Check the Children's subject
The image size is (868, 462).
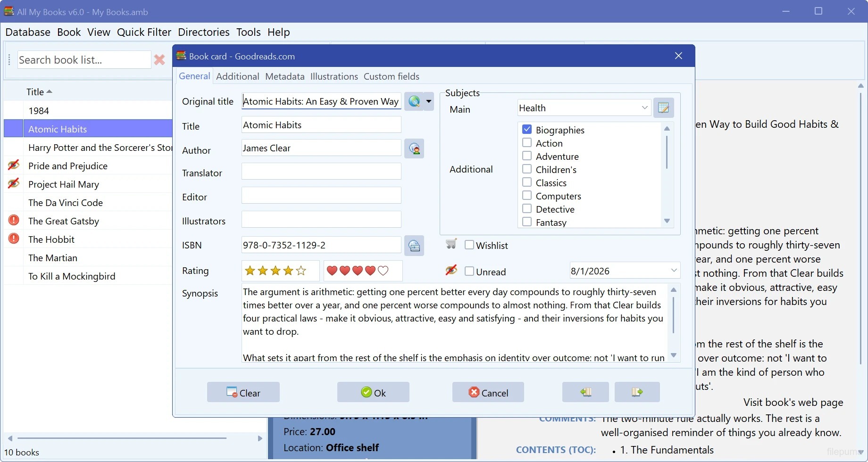(527, 169)
